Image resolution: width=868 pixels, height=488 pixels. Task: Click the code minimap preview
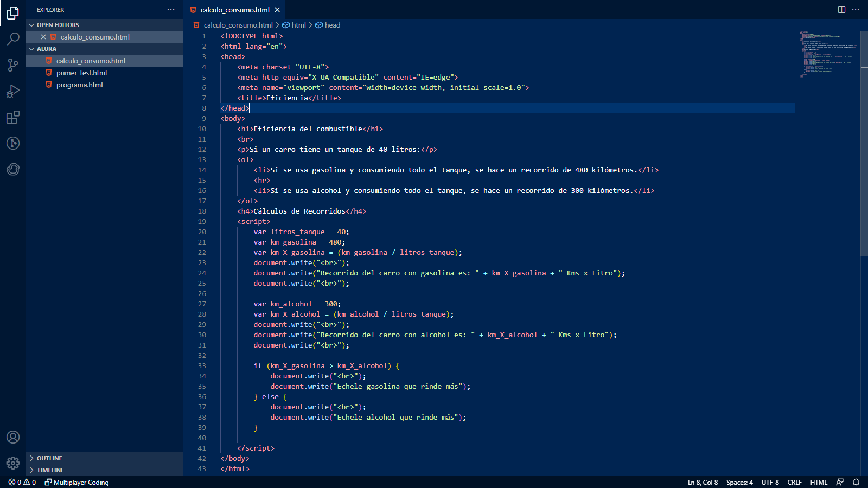828,54
